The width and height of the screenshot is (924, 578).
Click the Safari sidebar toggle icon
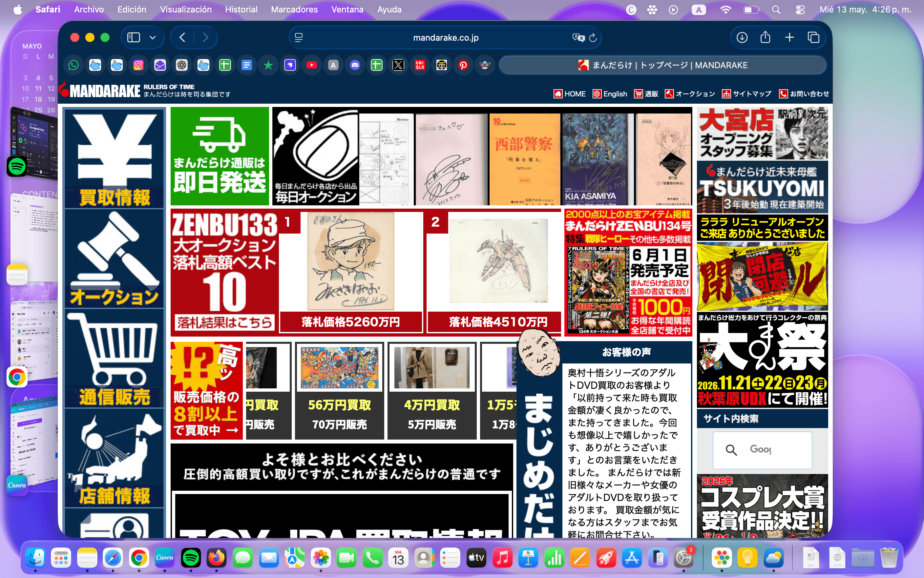point(134,37)
